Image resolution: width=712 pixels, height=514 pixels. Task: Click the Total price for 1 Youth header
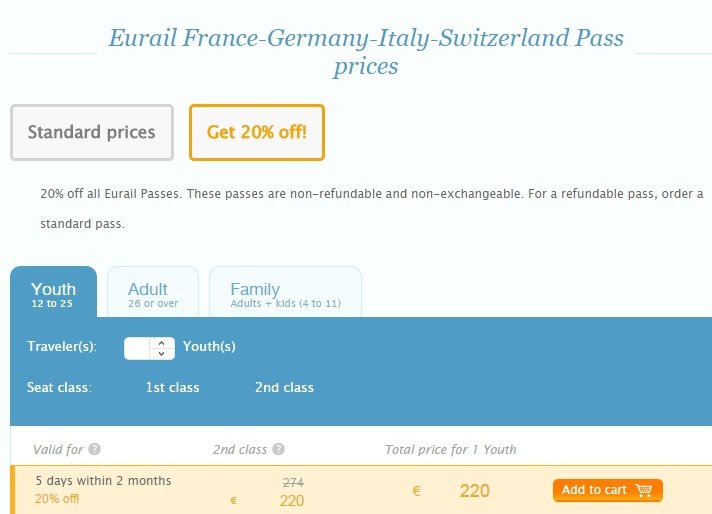pos(450,450)
